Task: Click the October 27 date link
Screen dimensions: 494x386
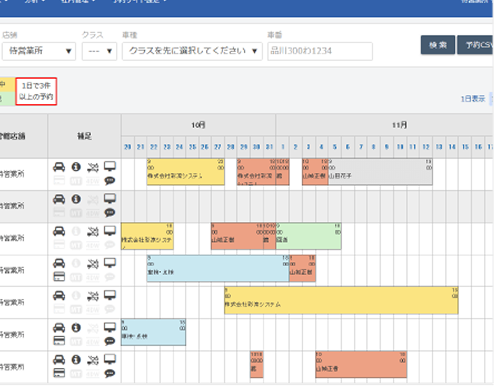Action: 218,147
